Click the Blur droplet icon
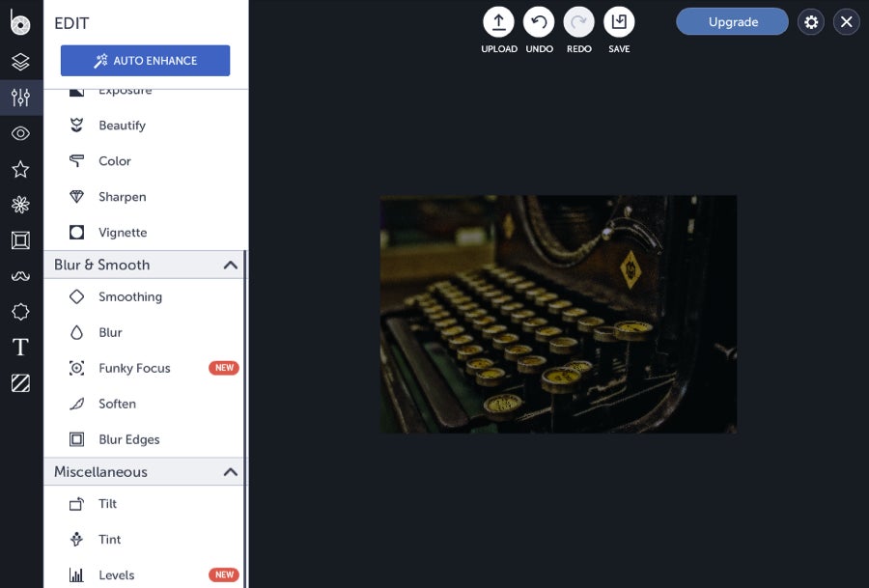Screen dimensions: 869x588 click(76, 332)
